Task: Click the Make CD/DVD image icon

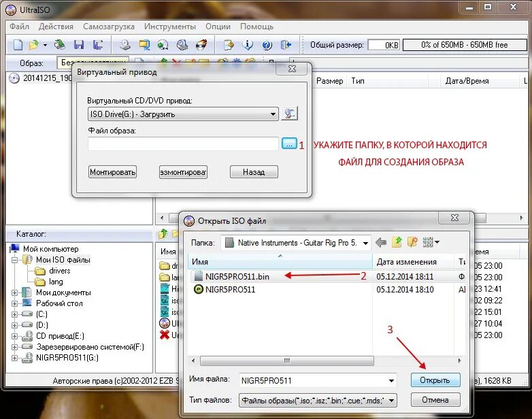Action: click(125, 45)
